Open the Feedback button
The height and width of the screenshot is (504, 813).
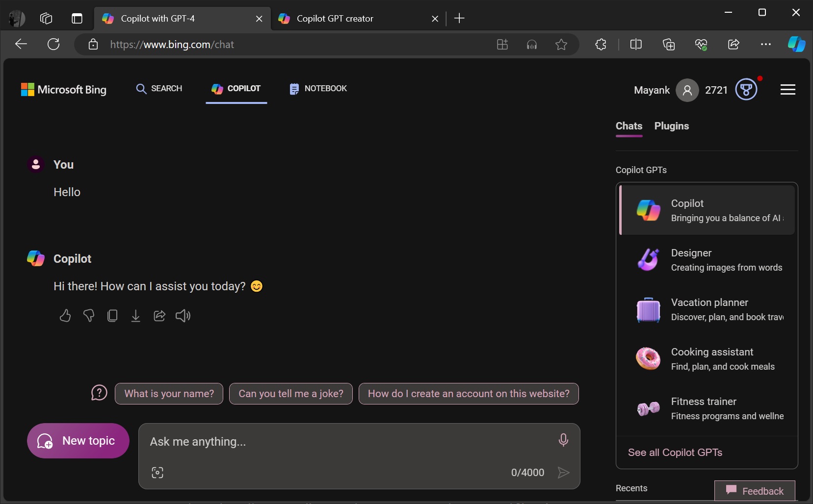pos(755,491)
